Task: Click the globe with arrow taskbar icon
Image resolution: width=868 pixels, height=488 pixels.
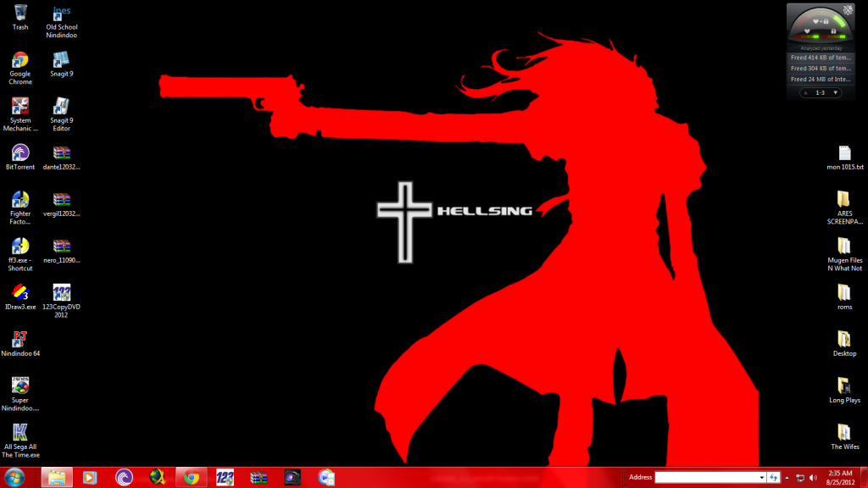Action: click(x=158, y=477)
